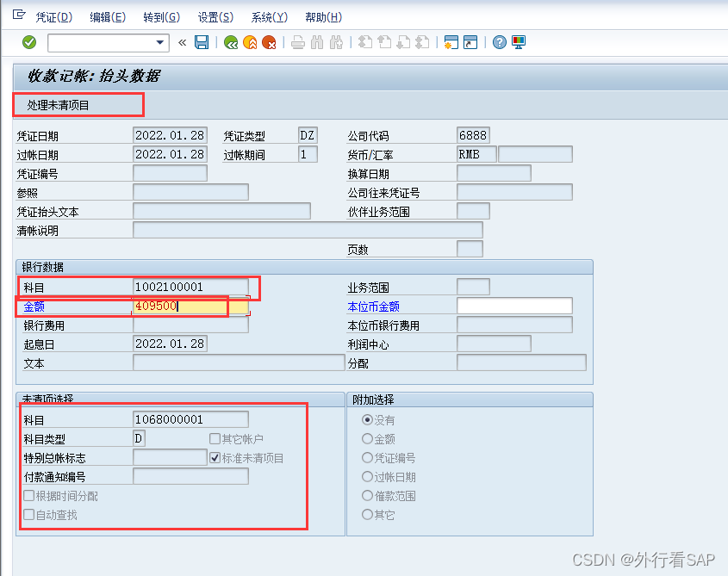Uncheck the 标准未清项目 checkbox
This screenshot has height=576, width=728.
point(215,458)
